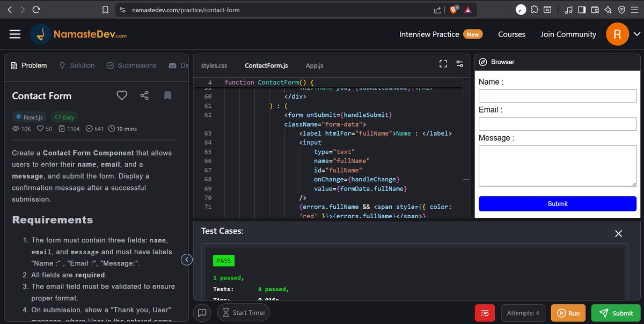Screen dimensions: 644x324
Task: Click the React.js tag
Action: pyautogui.click(x=30, y=117)
